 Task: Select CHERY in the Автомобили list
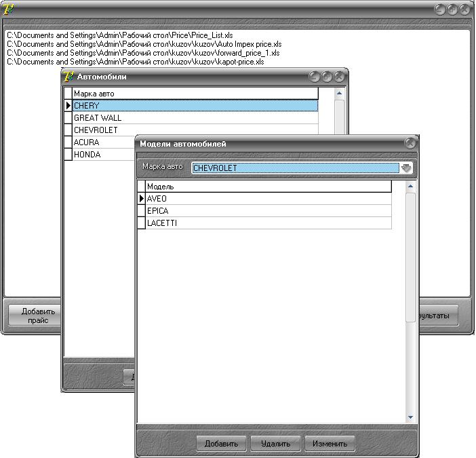click(195, 106)
